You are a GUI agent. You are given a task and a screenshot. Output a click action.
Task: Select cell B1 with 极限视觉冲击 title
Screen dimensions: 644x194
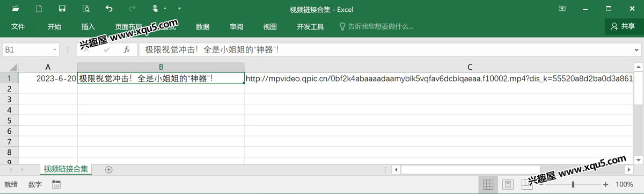pyautogui.click(x=161, y=78)
